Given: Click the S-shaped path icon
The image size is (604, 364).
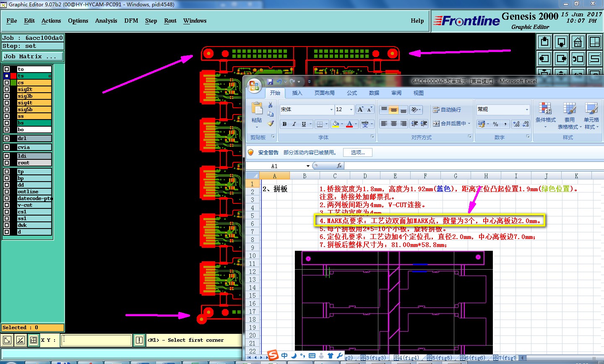Looking at the screenshot, I should pos(595,59).
